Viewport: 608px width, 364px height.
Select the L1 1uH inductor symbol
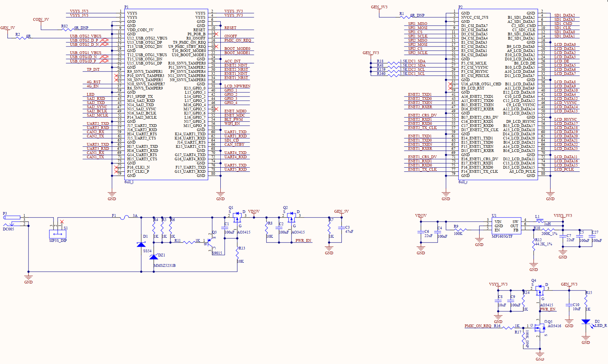click(x=540, y=220)
